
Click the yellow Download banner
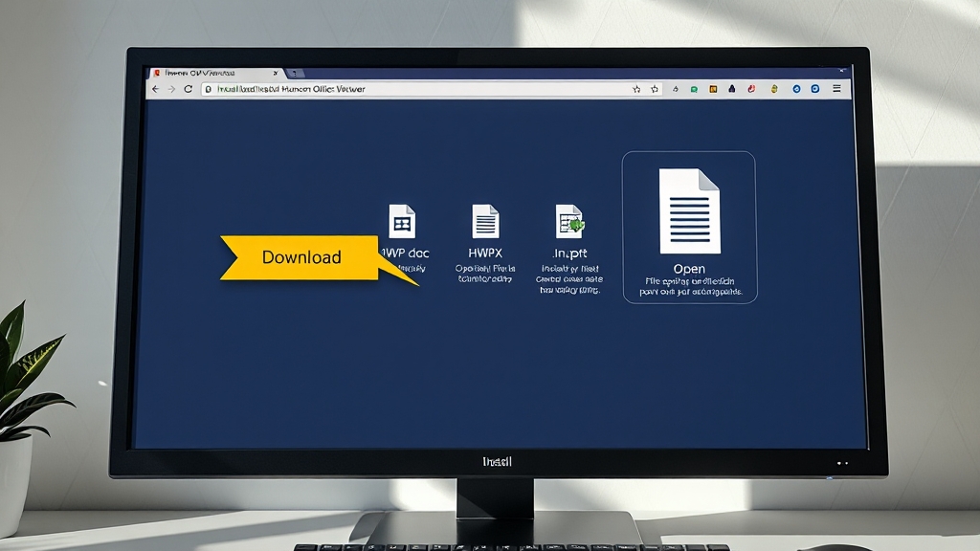tap(301, 257)
